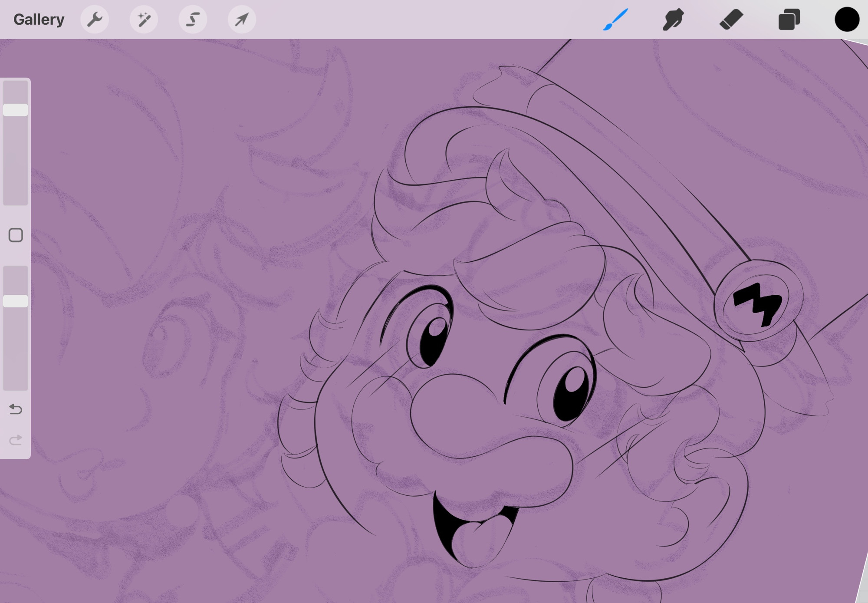Activate the Transform arrow tool
The image size is (868, 603).
[x=242, y=20]
